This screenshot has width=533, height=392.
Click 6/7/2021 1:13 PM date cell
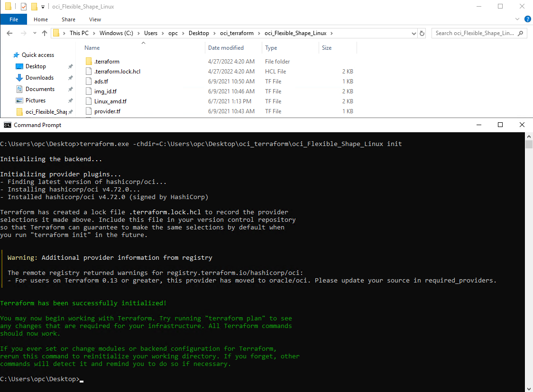(x=230, y=101)
